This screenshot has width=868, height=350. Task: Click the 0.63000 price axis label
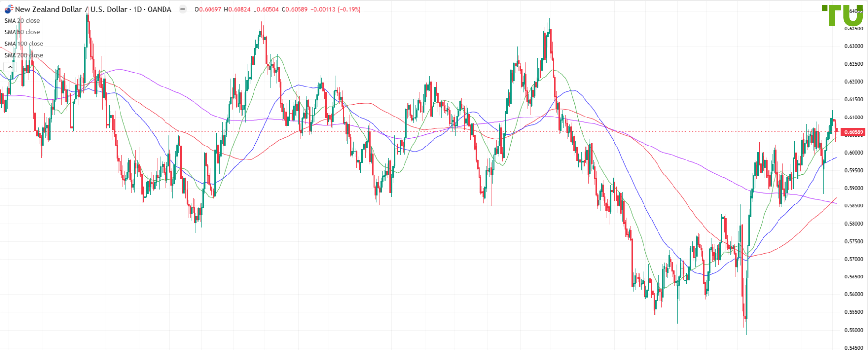pyautogui.click(x=853, y=46)
